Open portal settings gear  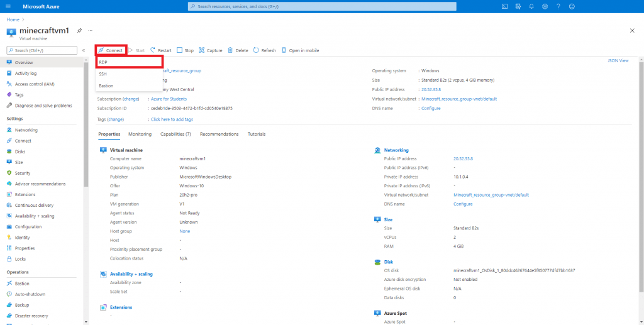point(545,6)
